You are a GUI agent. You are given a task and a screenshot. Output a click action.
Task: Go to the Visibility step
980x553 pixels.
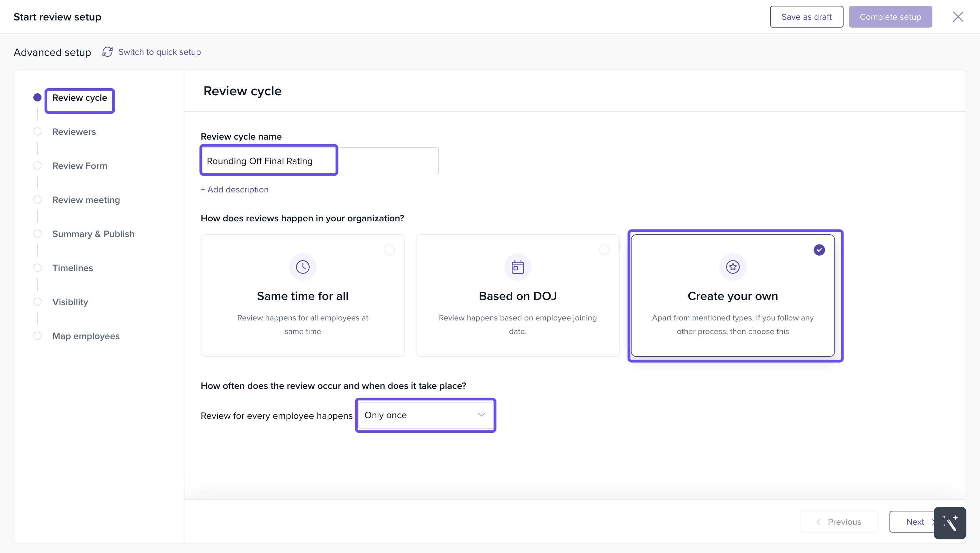click(x=70, y=302)
